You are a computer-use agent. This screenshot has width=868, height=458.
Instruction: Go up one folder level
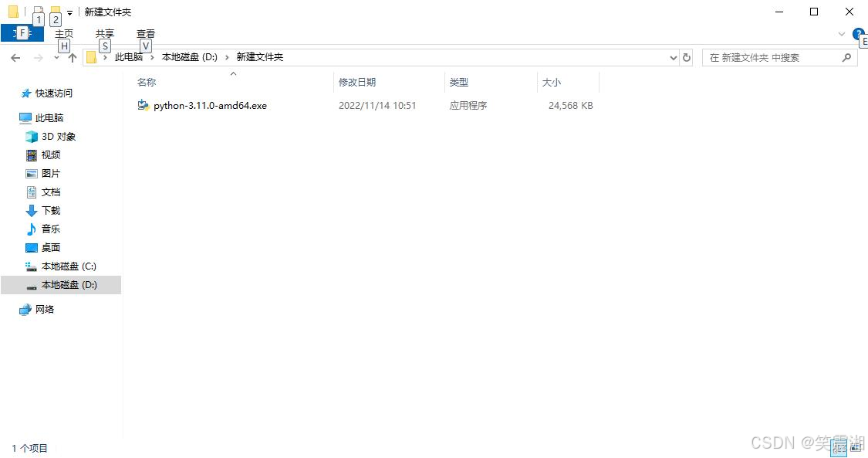pyautogui.click(x=72, y=58)
